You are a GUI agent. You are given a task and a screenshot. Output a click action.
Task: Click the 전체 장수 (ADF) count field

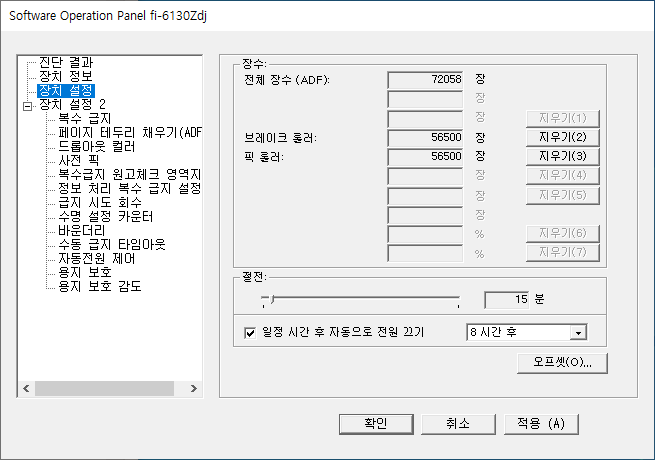click(425, 79)
